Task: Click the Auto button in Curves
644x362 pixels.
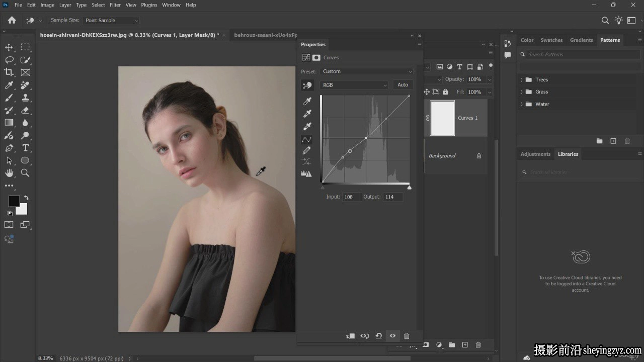Action: pos(403,85)
